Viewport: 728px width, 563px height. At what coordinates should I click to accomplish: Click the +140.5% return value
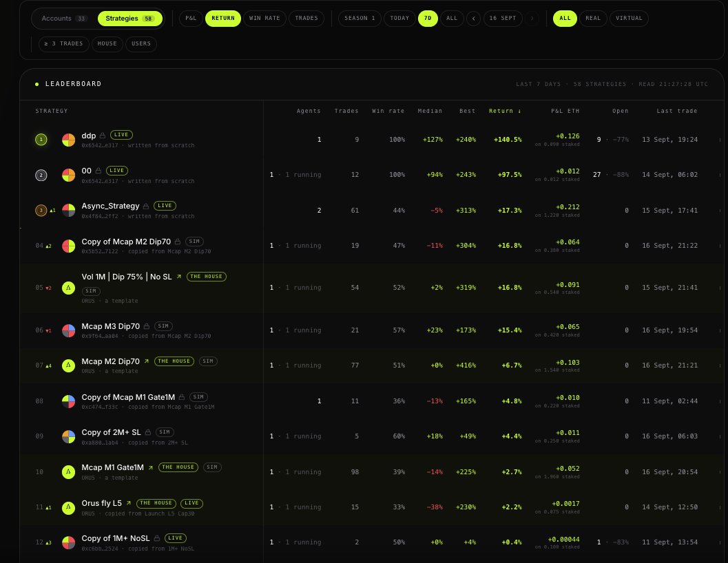point(508,140)
